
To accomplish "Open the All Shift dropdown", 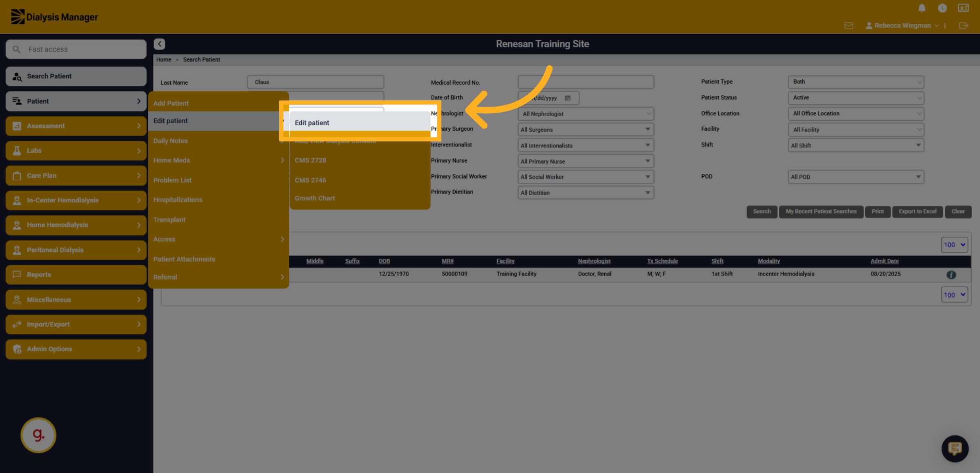I will pyautogui.click(x=856, y=146).
